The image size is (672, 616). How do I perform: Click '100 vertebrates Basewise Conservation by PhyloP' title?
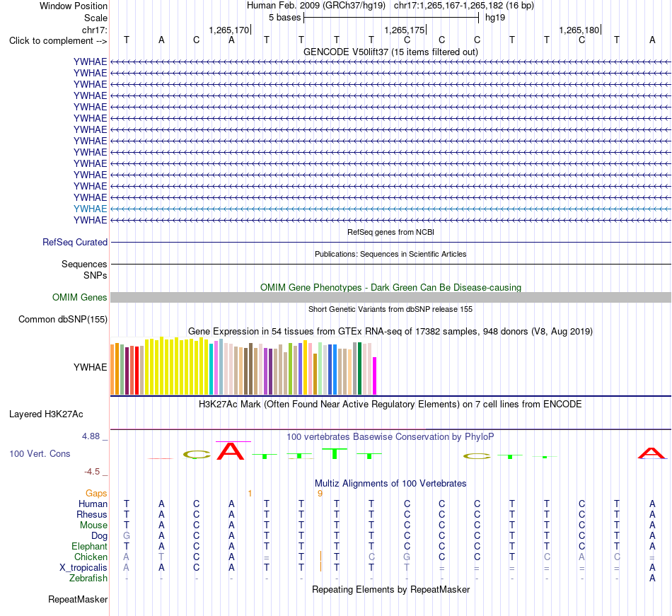tap(390, 436)
